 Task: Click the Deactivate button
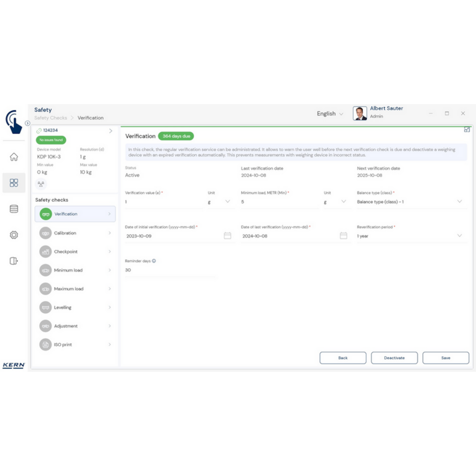click(x=394, y=358)
